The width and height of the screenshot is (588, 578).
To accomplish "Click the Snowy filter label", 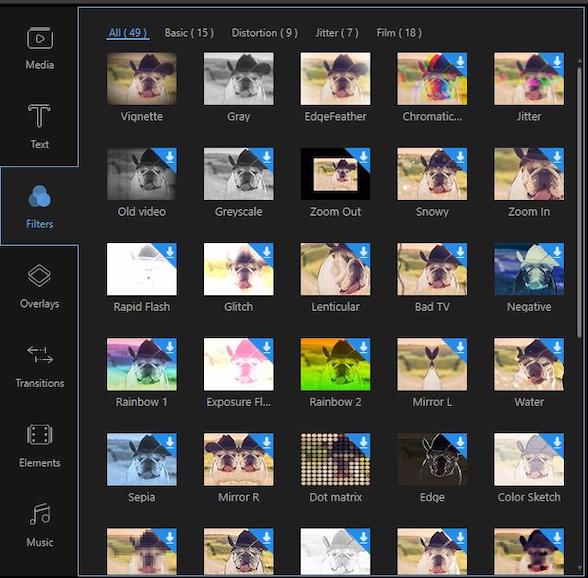I will 432,212.
